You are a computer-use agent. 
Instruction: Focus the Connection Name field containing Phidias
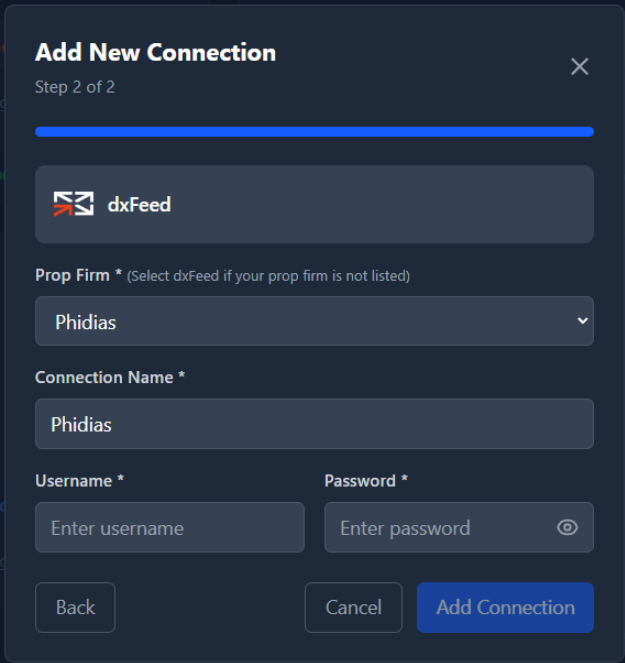coord(314,424)
